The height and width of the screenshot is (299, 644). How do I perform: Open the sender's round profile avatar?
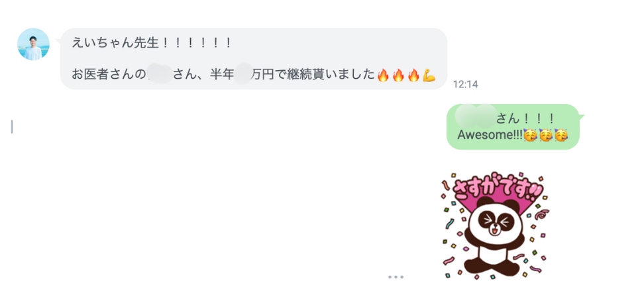[33, 44]
